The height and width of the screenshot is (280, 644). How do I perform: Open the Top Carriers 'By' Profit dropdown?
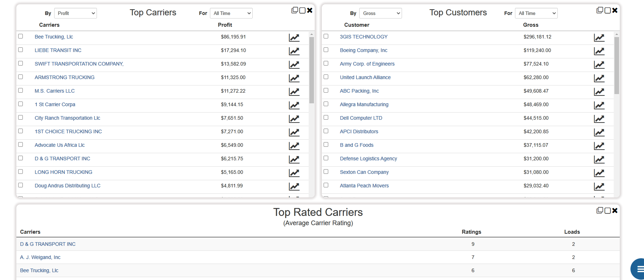coord(76,13)
